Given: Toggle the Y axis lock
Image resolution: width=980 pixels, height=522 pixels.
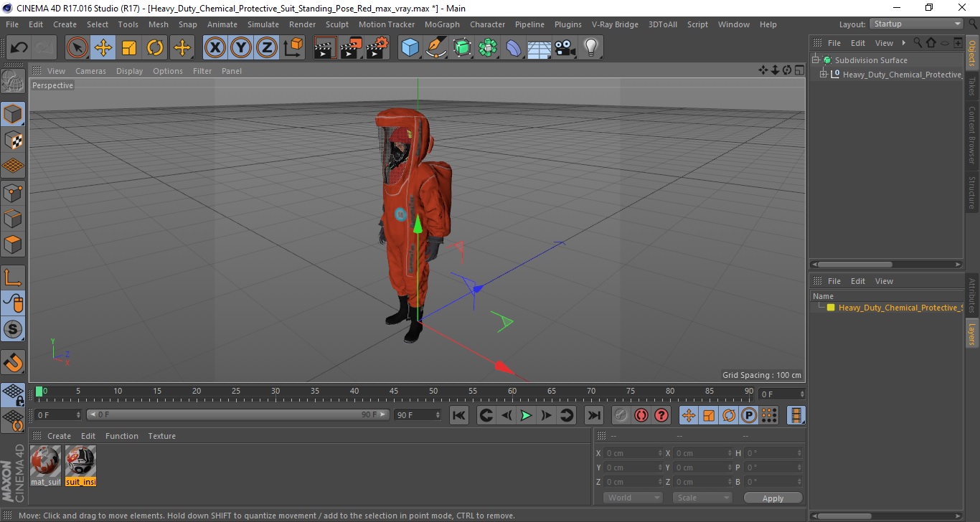Looking at the screenshot, I should point(240,48).
